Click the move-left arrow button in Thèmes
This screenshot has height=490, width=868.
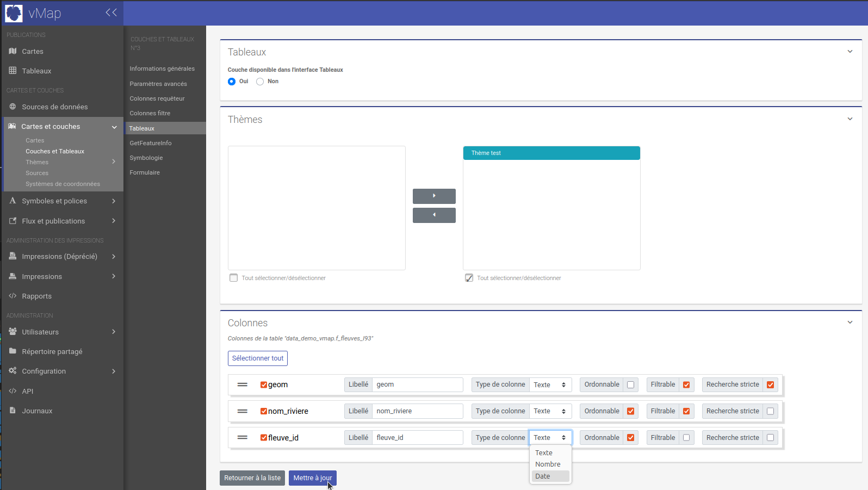point(434,215)
